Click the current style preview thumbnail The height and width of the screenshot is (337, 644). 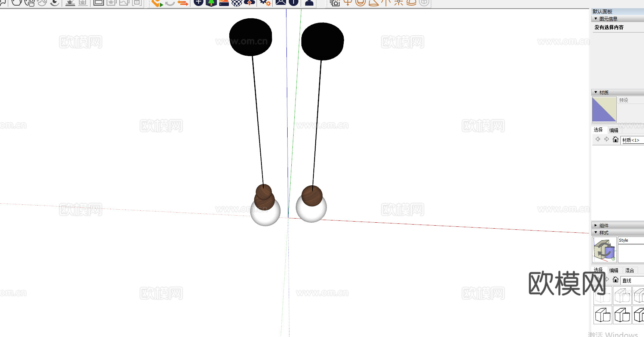tap(604, 250)
